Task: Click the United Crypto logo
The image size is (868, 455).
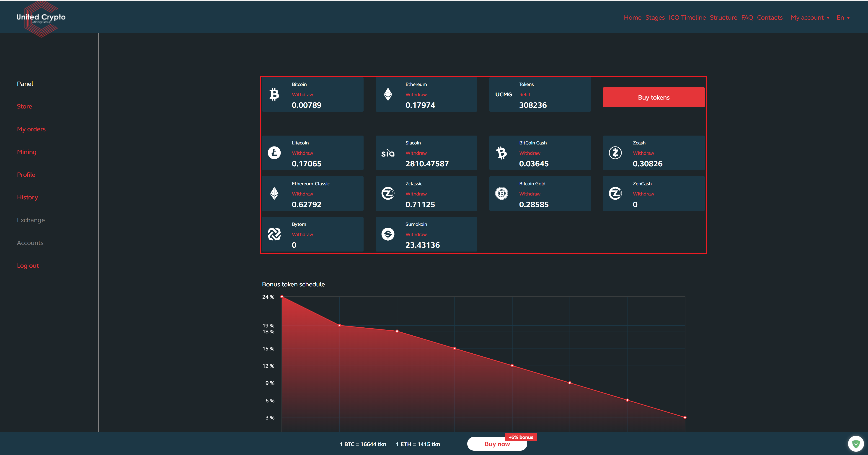Action: point(41,18)
